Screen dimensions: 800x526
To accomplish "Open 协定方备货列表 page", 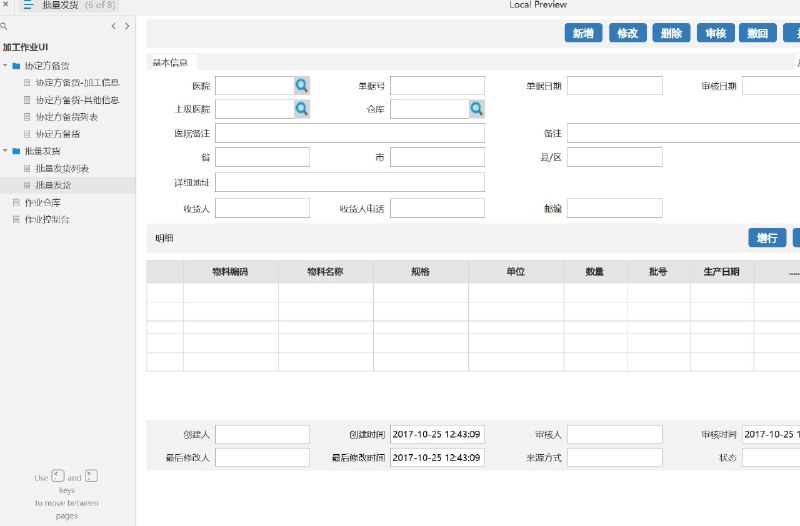I will [x=66, y=117].
